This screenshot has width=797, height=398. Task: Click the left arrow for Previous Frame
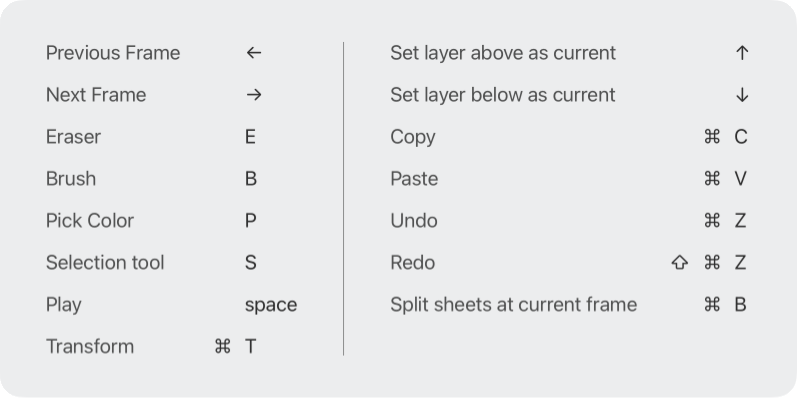coord(254,52)
